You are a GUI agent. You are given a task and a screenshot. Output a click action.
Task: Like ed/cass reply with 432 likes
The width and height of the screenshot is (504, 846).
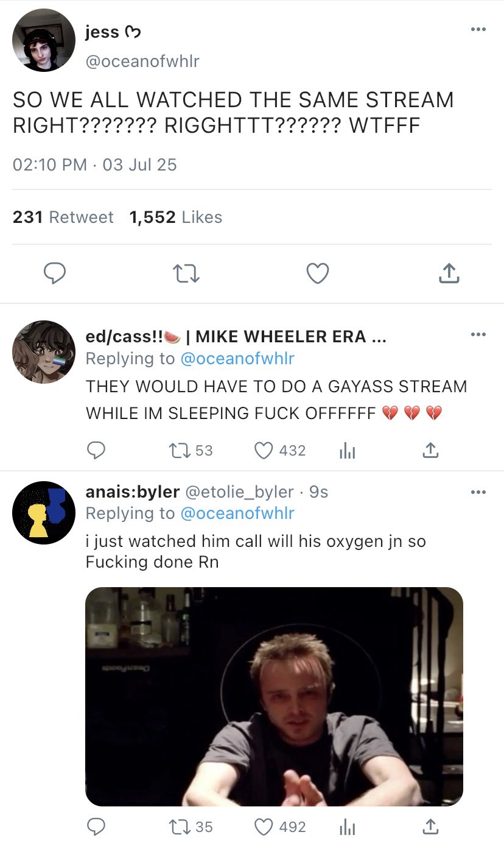click(x=263, y=450)
